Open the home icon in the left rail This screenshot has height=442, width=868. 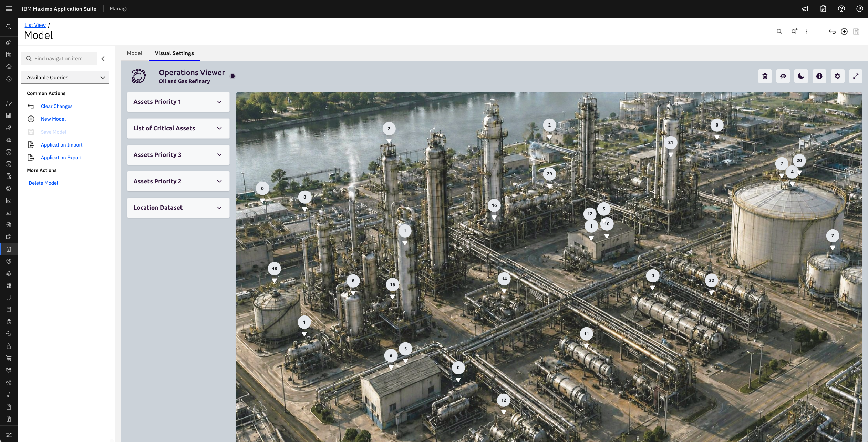coord(9,67)
